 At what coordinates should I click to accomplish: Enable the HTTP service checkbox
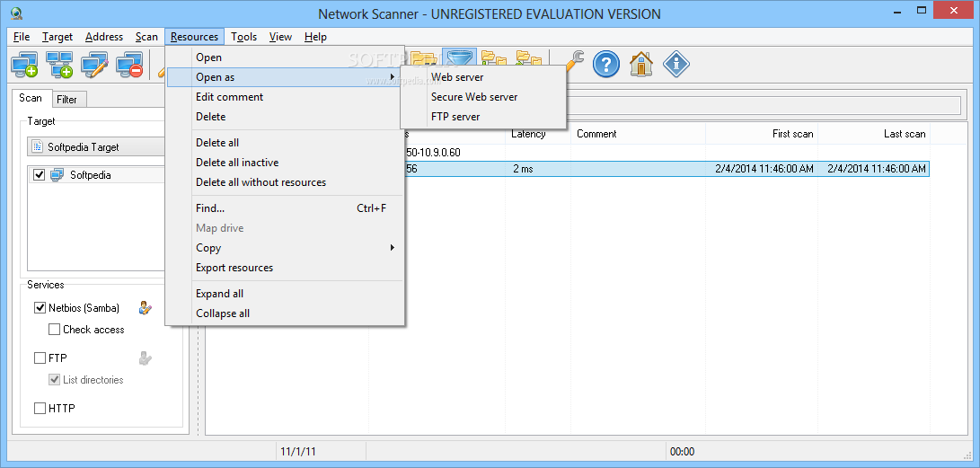pos(40,409)
